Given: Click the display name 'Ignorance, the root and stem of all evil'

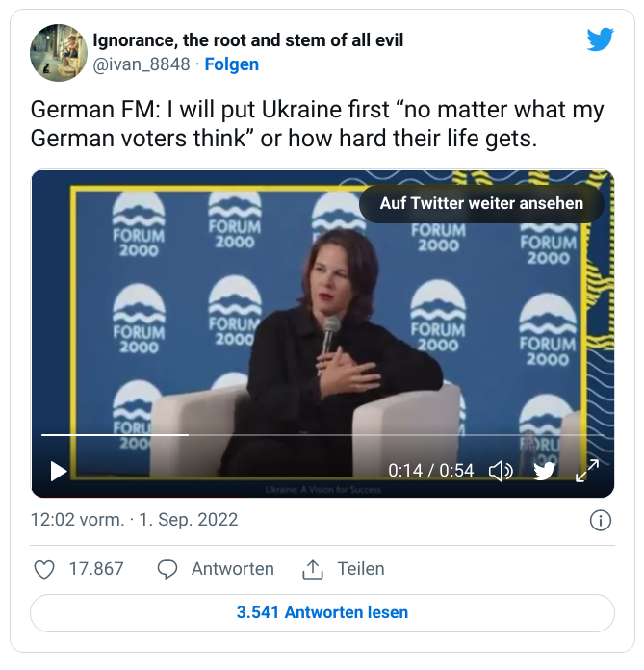Looking at the screenshot, I should pos(247,40).
